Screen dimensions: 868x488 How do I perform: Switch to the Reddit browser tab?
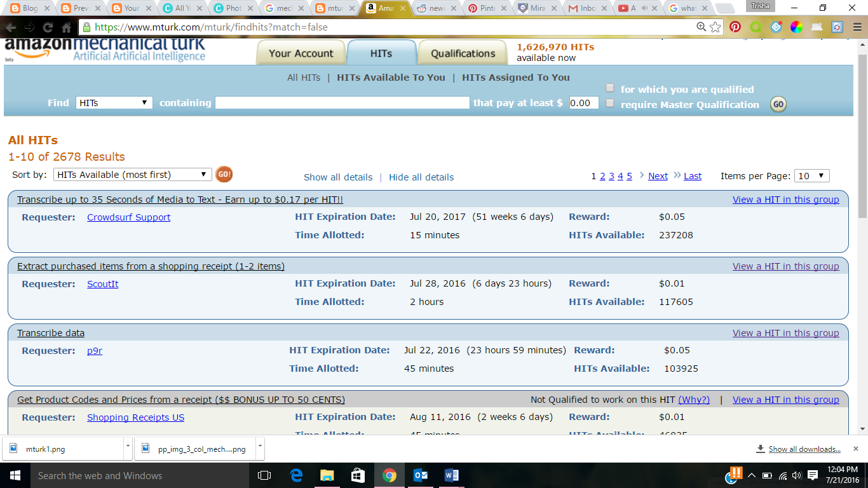(x=433, y=8)
